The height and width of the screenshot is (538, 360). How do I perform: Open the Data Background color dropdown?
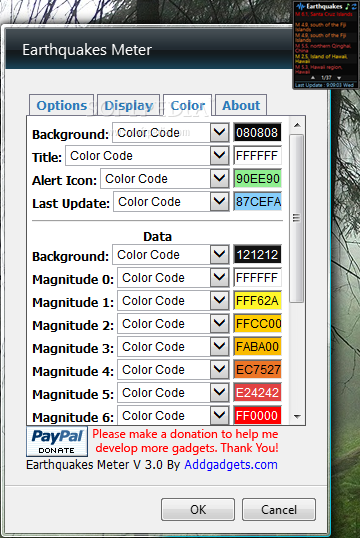[x=171, y=255]
